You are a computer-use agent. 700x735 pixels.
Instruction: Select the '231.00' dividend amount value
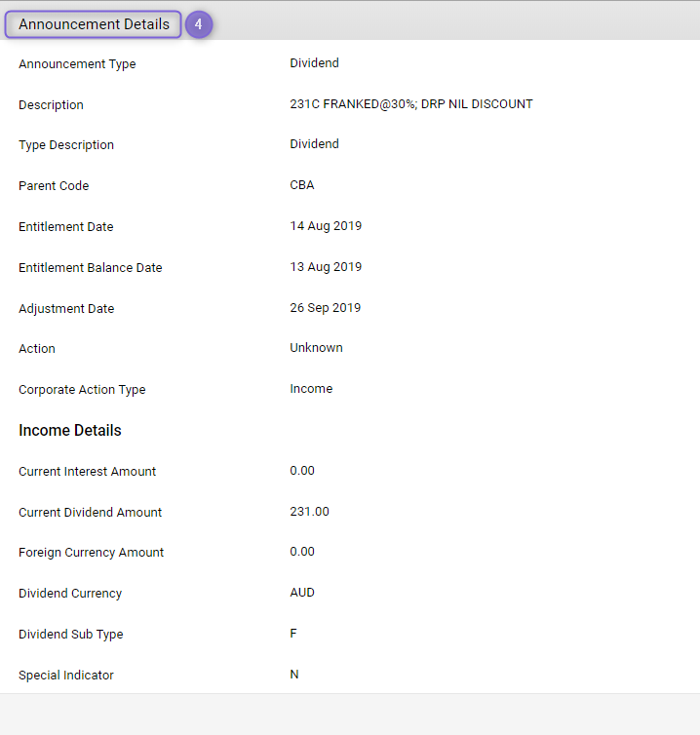coord(309,512)
